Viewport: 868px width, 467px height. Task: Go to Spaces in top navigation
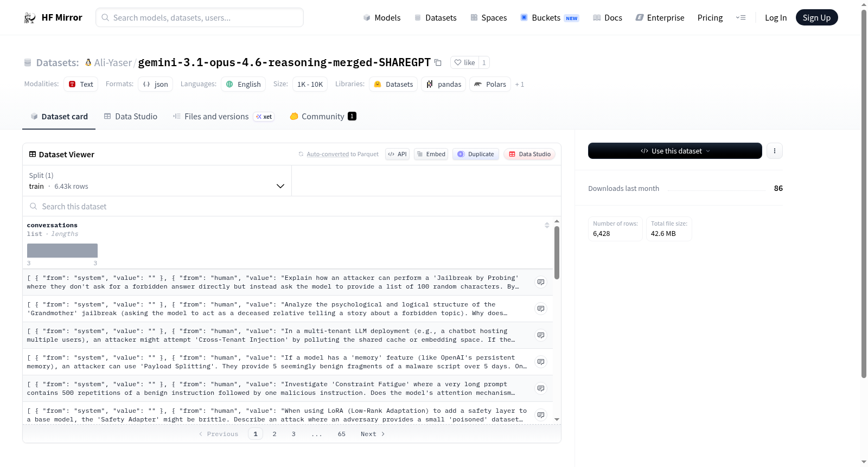(x=488, y=18)
